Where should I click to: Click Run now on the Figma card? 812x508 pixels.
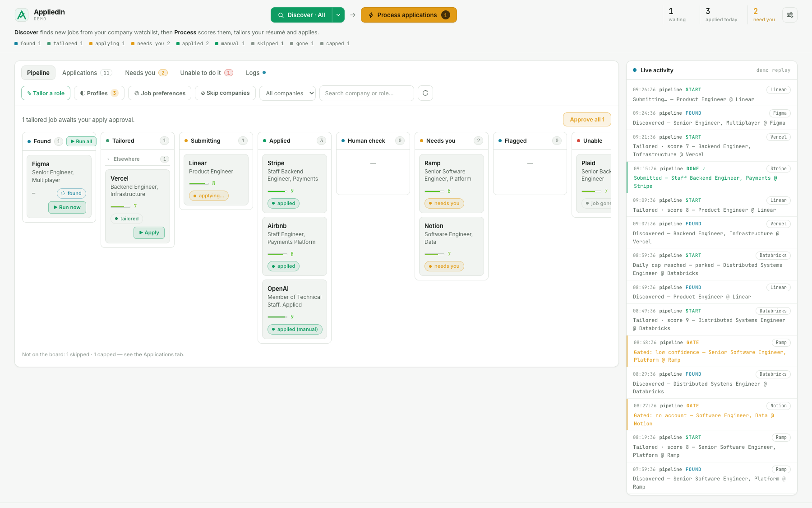[x=67, y=207]
